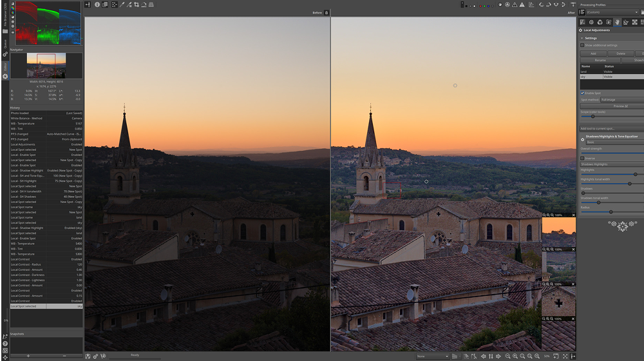Select the hand/crosshair navigation tool
The image size is (644, 361).
[115, 5]
